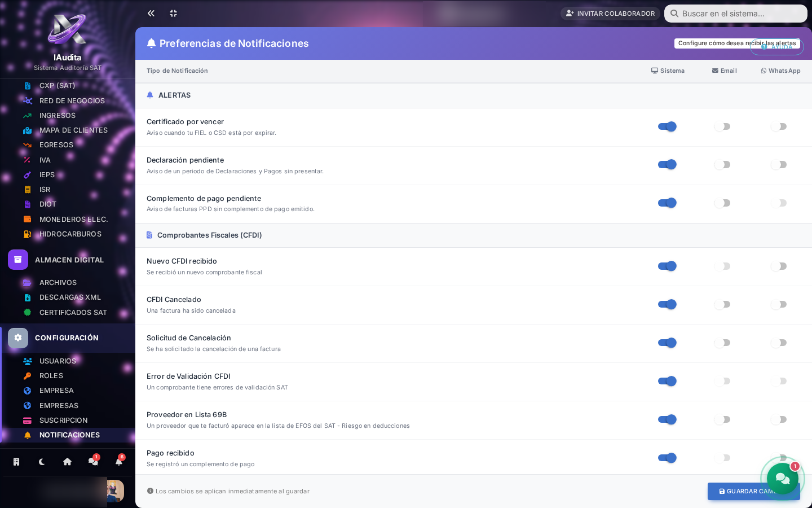Click Invitar Colaborador button
Viewport: 812px width, 508px height.
610,14
